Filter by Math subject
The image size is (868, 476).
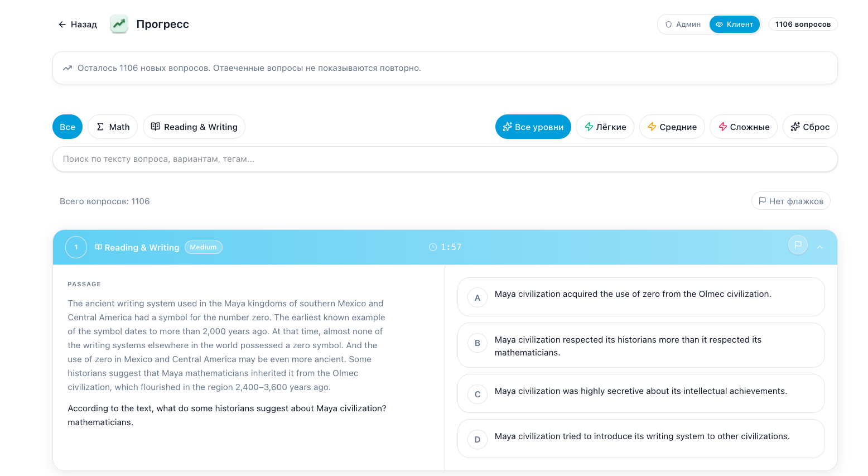pos(113,127)
